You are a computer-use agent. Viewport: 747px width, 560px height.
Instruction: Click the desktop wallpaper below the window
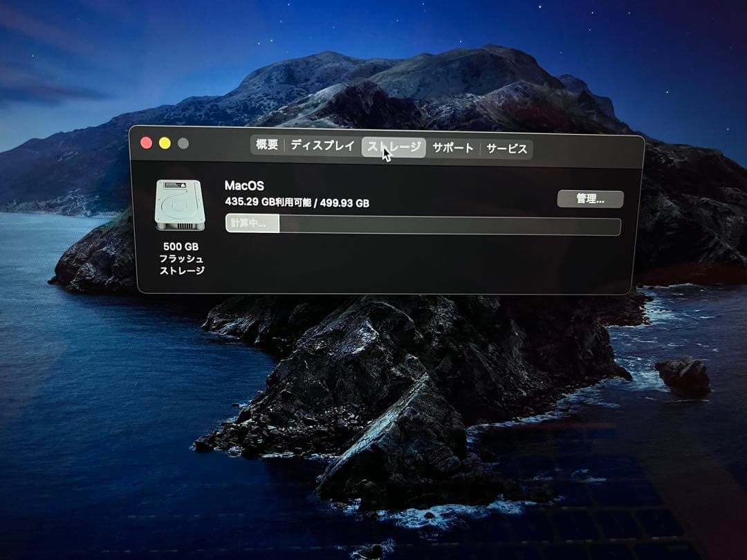(373, 415)
